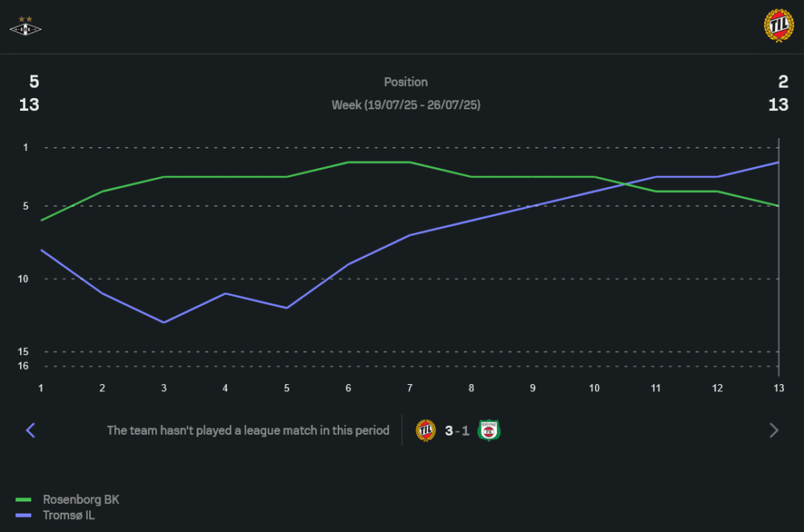The image size is (804, 532).
Task: Click the green Rosenborg BK legend swatch
Action: coord(24,500)
